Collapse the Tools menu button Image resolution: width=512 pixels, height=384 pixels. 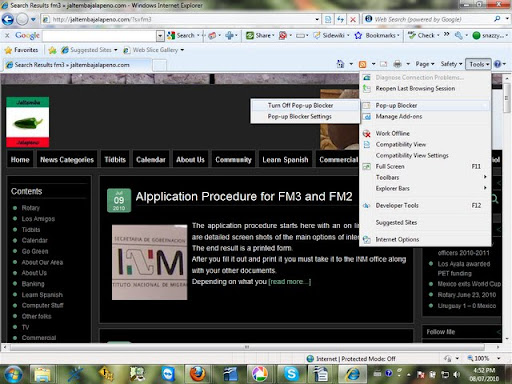tap(479, 64)
